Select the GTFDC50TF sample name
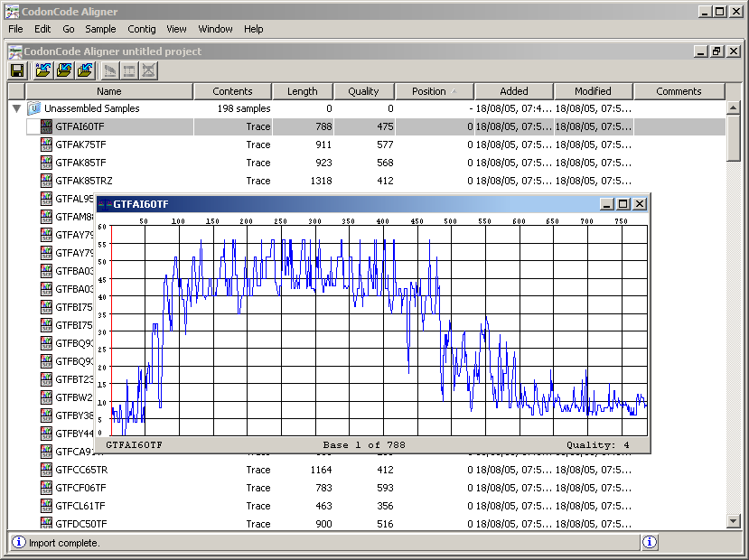 81,524
